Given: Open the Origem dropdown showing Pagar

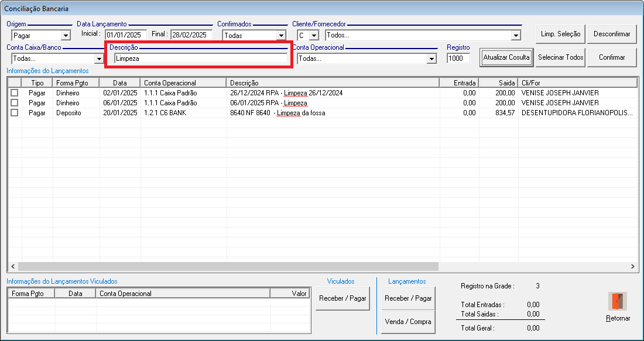Looking at the screenshot, I should point(66,36).
